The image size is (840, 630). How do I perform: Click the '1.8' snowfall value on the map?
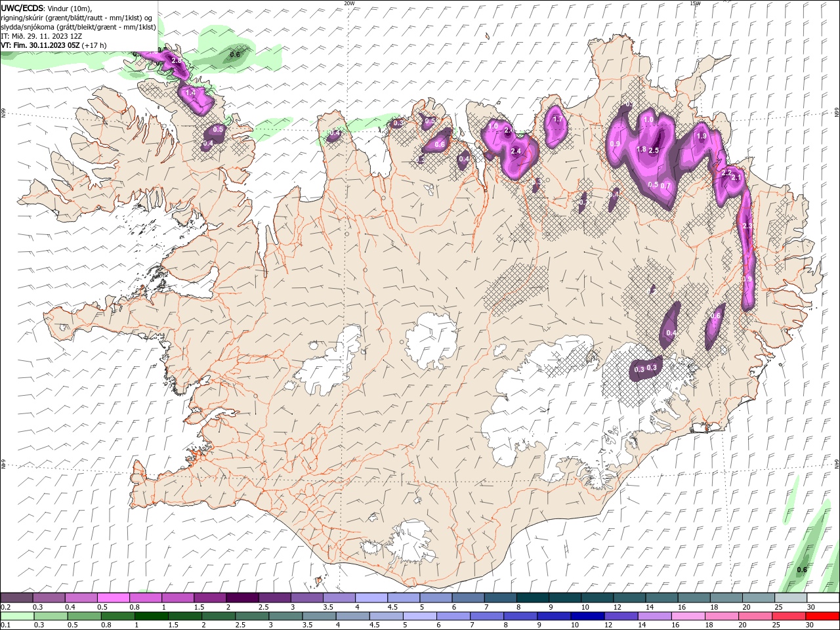[642, 150]
